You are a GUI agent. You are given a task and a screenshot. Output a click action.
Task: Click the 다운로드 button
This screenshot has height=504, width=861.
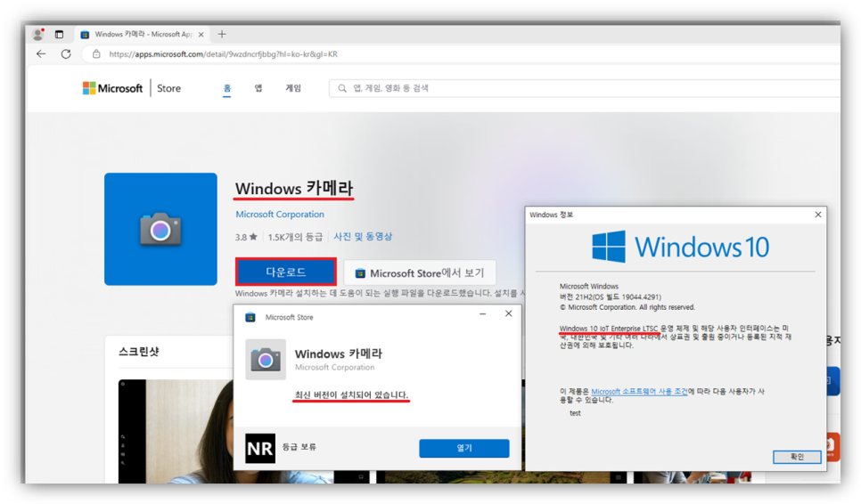coord(285,272)
